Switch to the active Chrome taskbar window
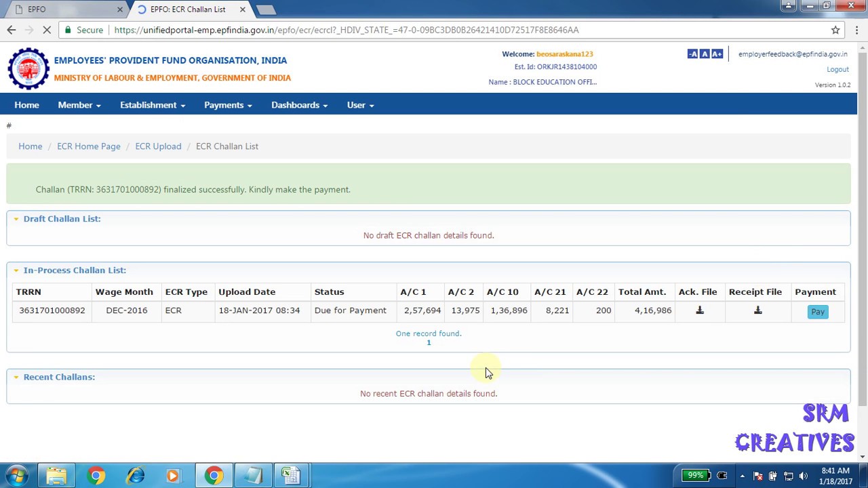The width and height of the screenshot is (868, 488). (x=214, y=476)
